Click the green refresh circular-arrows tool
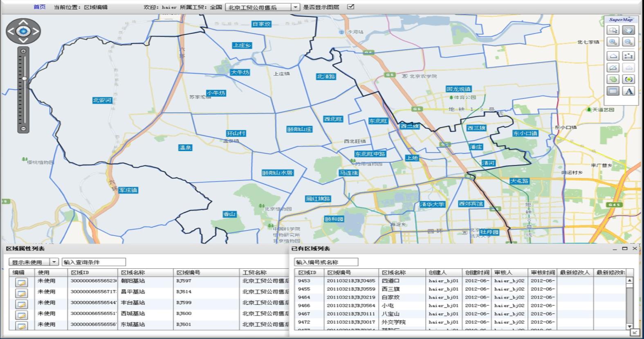 coord(628,79)
